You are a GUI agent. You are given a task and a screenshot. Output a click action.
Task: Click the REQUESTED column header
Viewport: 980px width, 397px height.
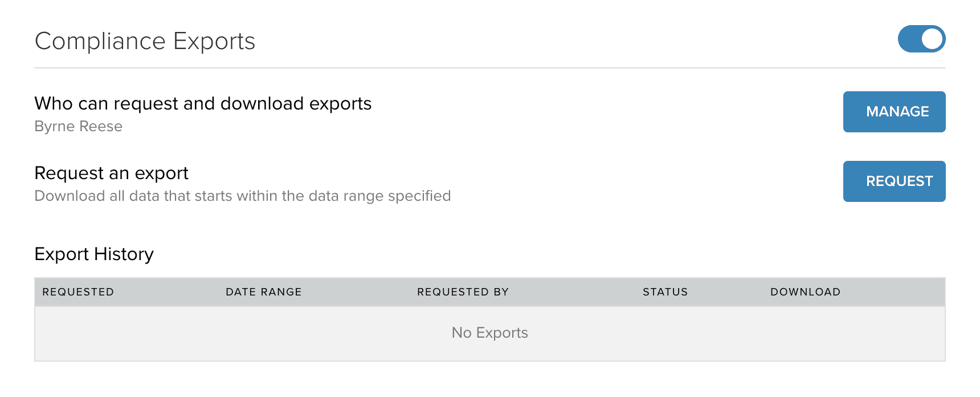(78, 292)
